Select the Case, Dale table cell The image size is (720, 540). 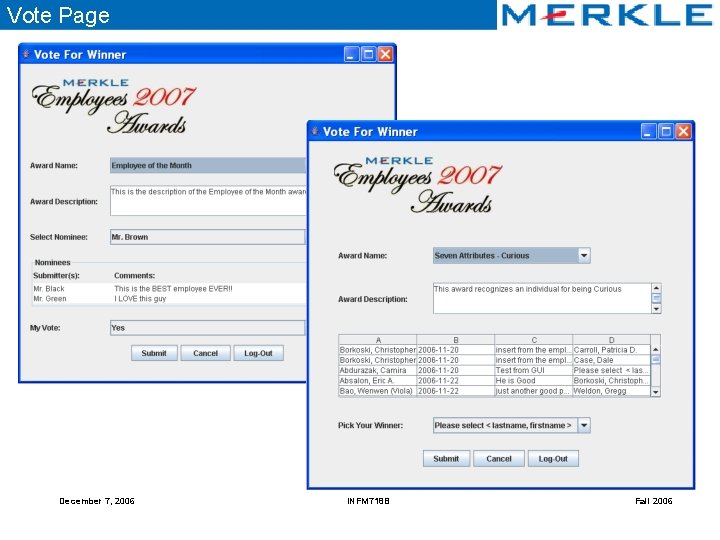[612, 360]
